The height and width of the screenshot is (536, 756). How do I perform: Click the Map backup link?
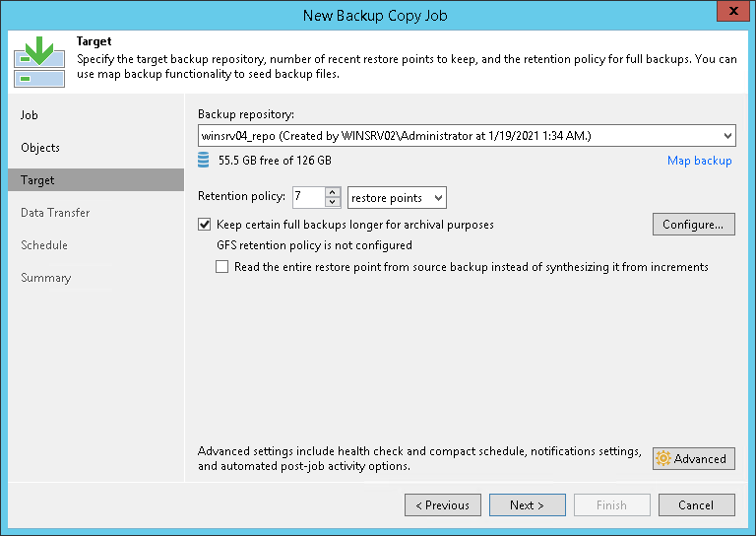tap(699, 161)
